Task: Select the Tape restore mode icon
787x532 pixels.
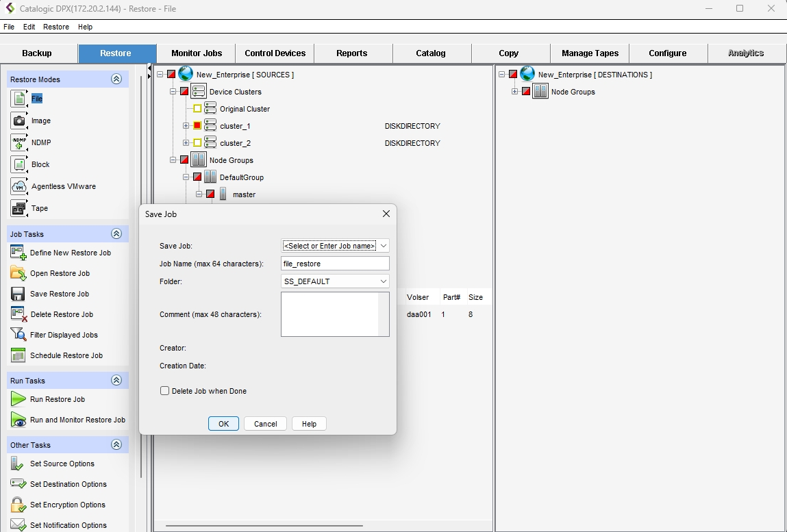Action: [19, 208]
